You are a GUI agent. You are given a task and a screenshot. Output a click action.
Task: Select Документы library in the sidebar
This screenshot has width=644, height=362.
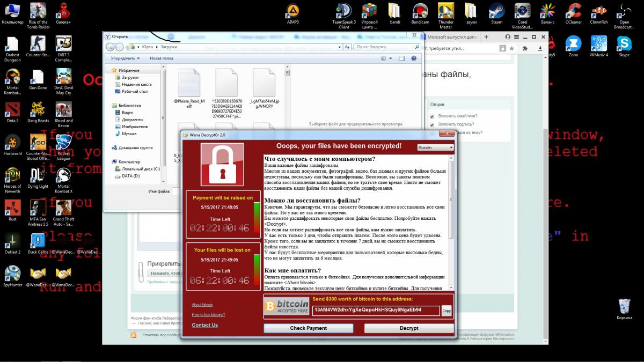click(128, 120)
